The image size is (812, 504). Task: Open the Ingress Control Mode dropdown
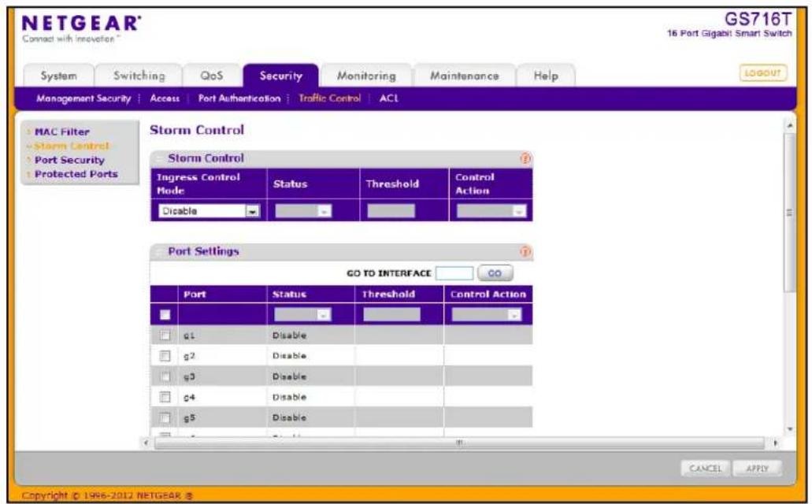[x=209, y=211]
